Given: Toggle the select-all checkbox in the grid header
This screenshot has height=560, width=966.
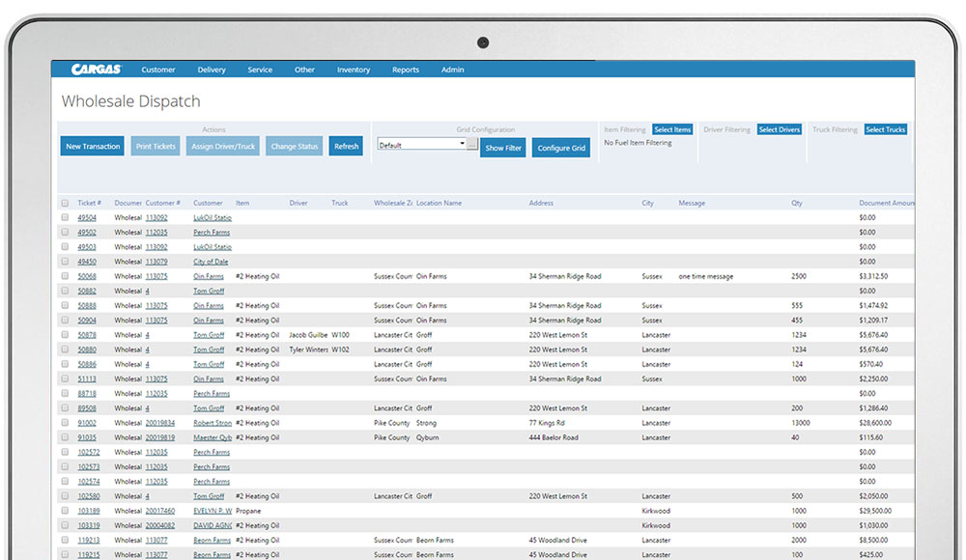Looking at the screenshot, I should tap(65, 203).
